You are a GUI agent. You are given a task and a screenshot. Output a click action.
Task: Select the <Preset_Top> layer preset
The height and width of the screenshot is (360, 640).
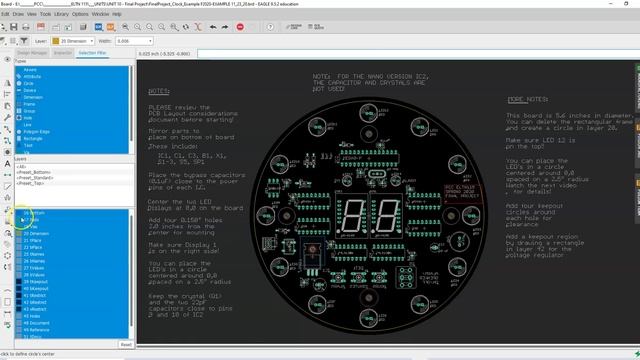30,183
